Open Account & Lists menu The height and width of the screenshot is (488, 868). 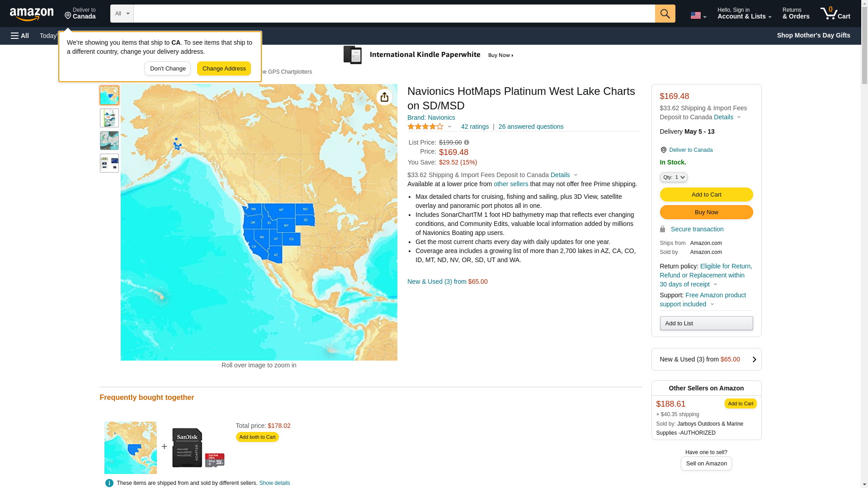coord(744,14)
